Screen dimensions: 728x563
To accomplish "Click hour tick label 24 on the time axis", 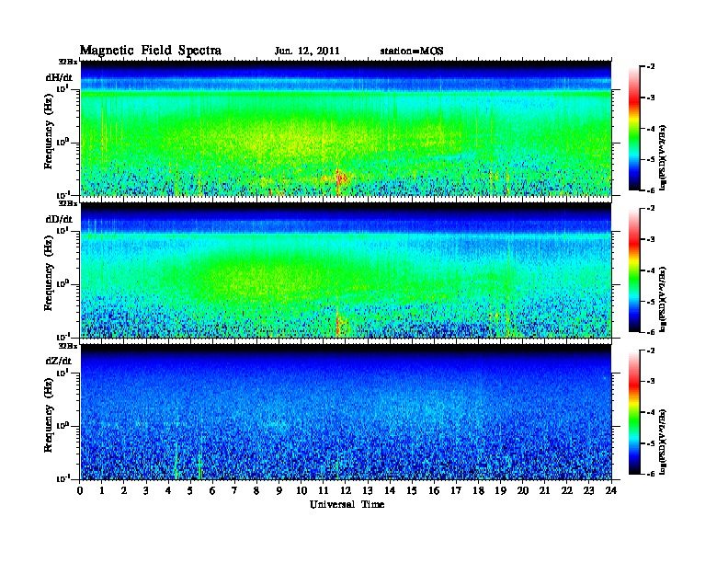I will pyautogui.click(x=611, y=491).
